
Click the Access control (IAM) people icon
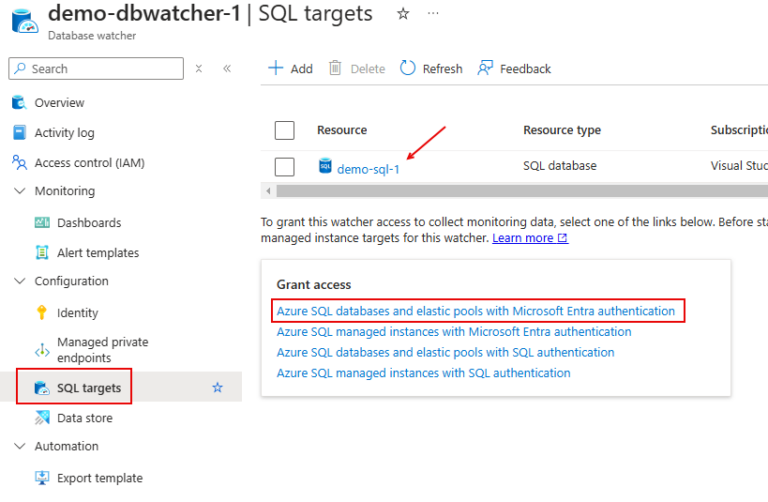point(19,163)
